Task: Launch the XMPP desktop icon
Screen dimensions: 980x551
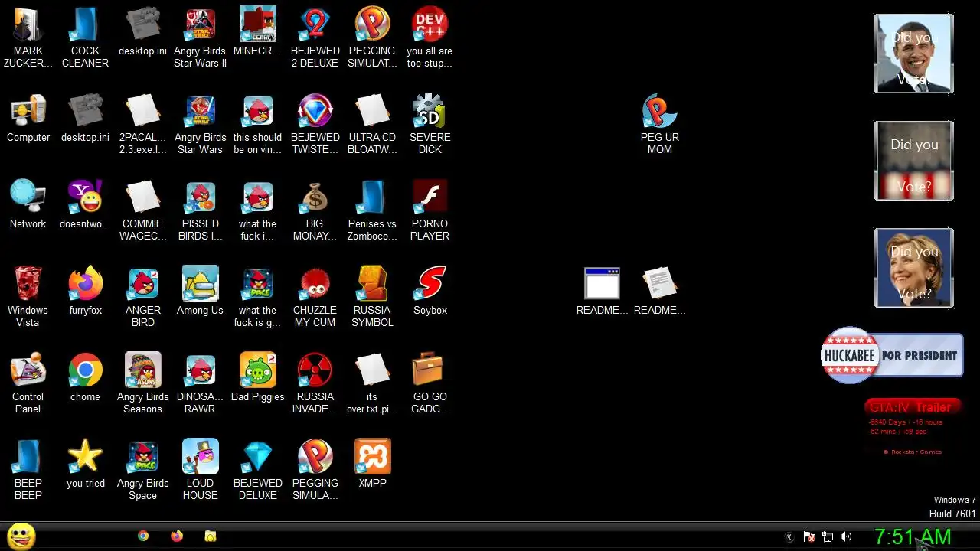Action: [x=373, y=465]
